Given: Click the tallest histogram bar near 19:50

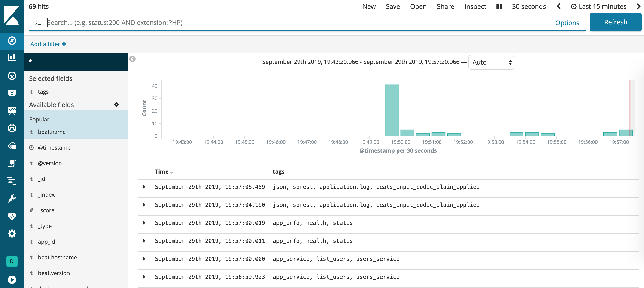Looking at the screenshot, I should click(392, 110).
